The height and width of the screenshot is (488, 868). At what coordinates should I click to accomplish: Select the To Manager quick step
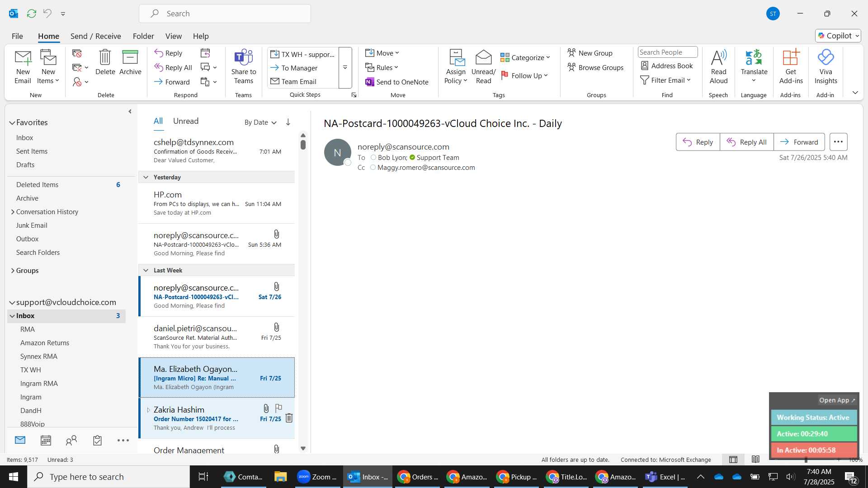click(x=303, y=68)
